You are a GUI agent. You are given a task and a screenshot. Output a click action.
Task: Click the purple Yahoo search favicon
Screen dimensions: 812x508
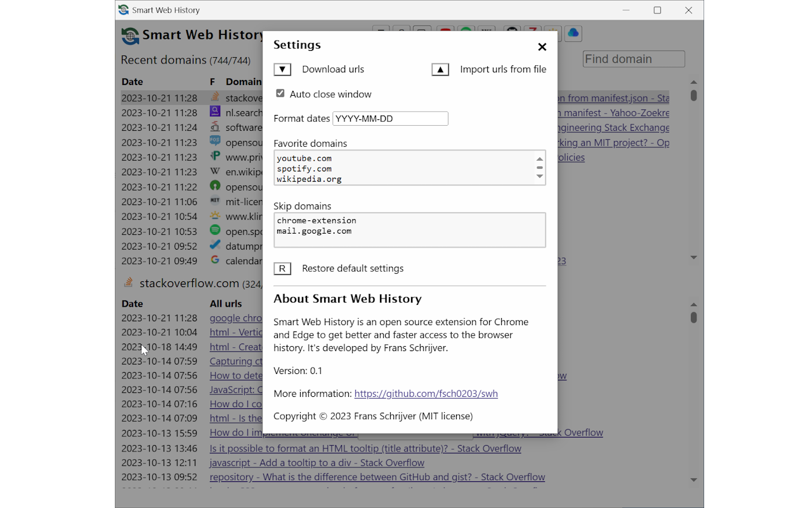tap(215, 112)
